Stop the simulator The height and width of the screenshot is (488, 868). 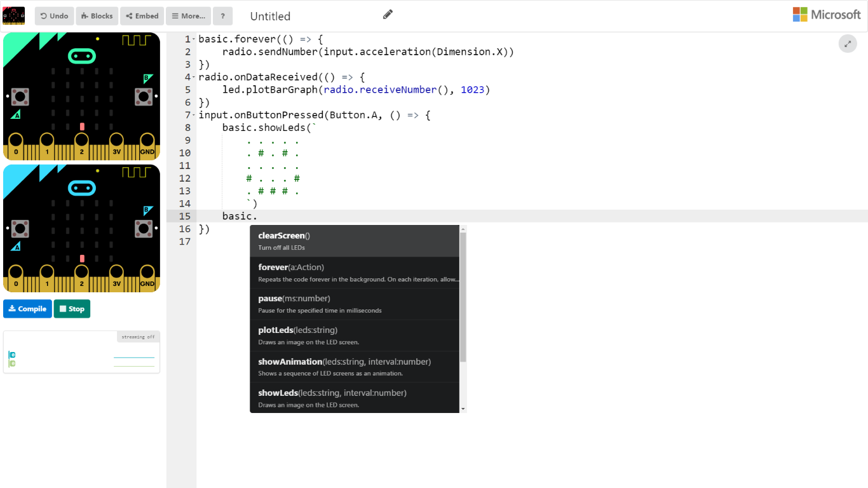[x=72, y=309]
